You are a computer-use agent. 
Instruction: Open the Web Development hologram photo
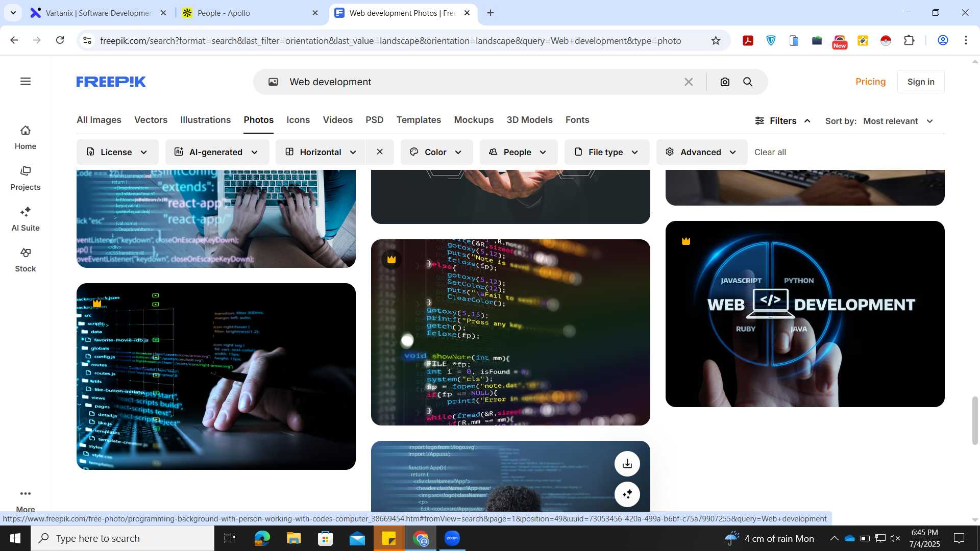805,314
